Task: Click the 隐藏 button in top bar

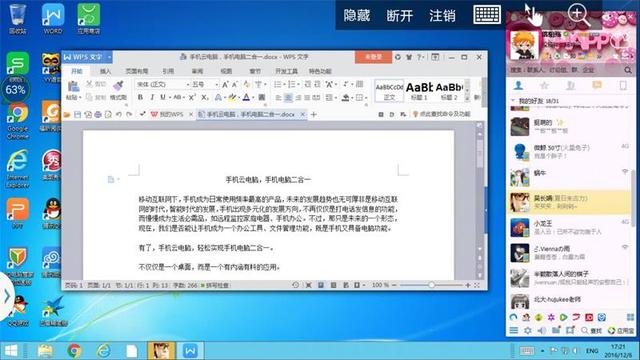Action: tap(357, 16)
